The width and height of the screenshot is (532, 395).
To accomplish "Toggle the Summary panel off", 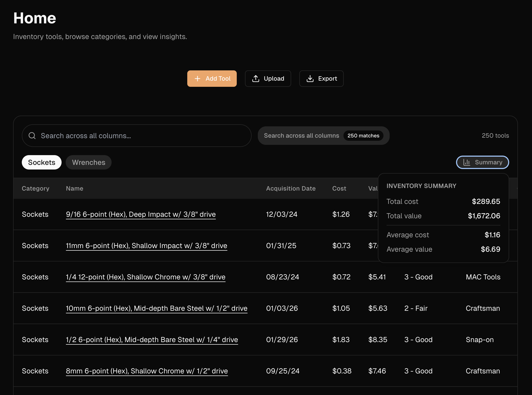I will 482,162.
